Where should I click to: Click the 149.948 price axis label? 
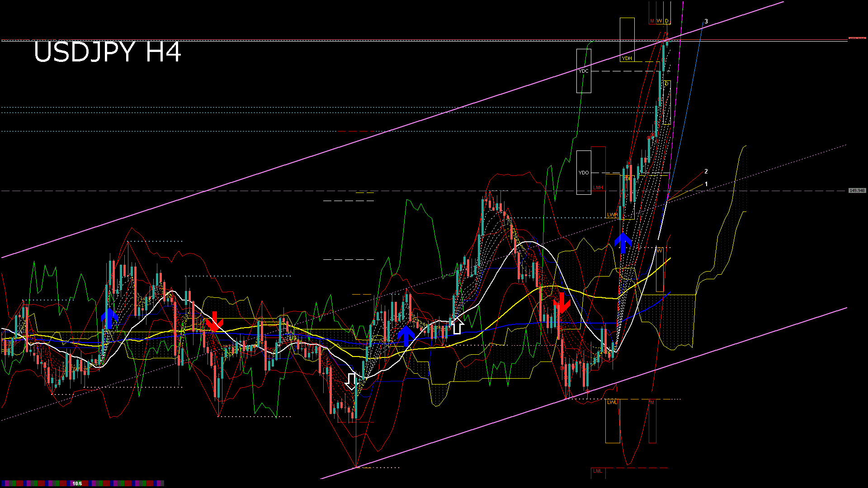tap(857, 191)
